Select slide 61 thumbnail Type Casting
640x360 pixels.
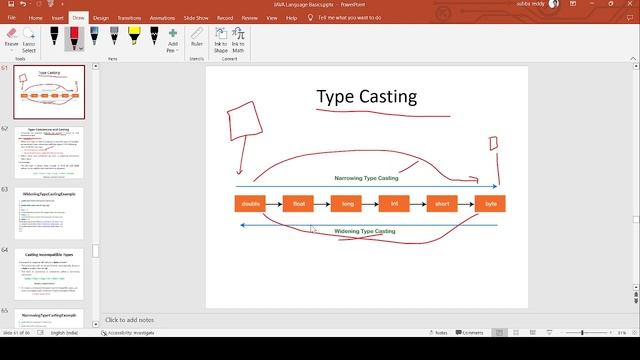point(49,92)
